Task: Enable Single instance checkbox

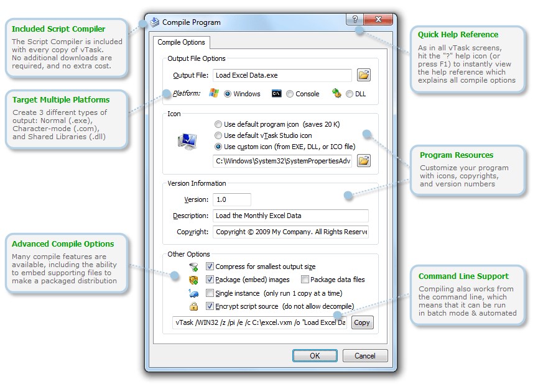Action: (x=210, y=293)
